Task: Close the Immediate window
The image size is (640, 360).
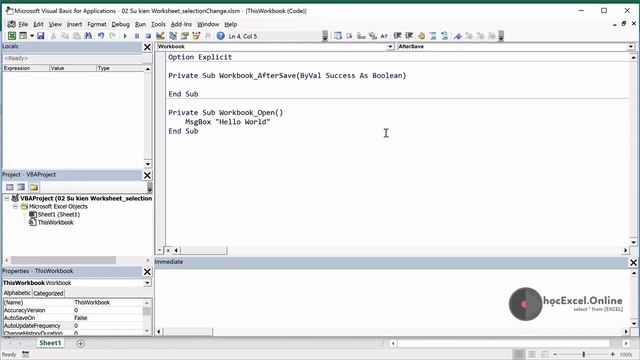Action: tap(633, 263)
